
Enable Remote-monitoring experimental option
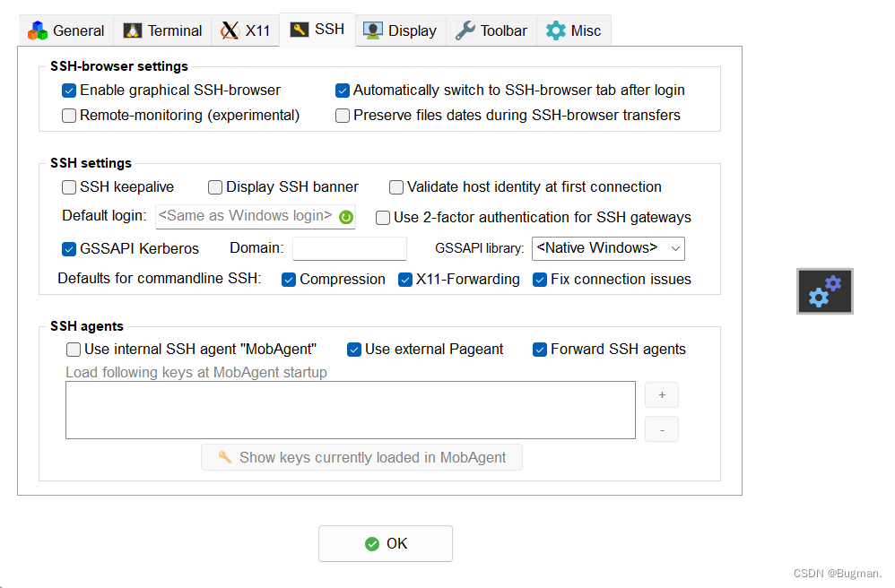point(69,115)
